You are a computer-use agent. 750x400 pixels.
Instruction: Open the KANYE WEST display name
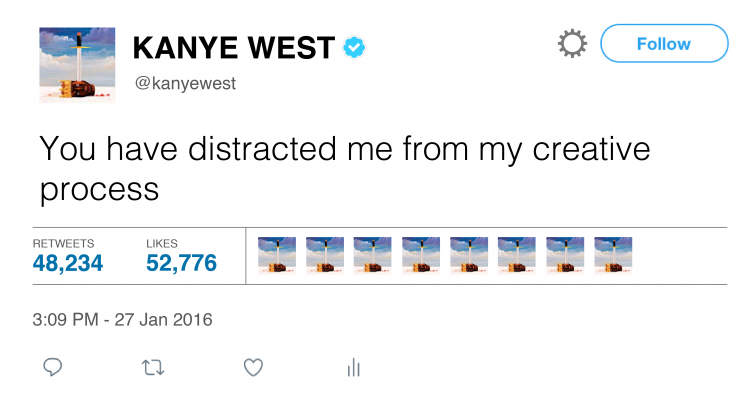pos(233,48)
